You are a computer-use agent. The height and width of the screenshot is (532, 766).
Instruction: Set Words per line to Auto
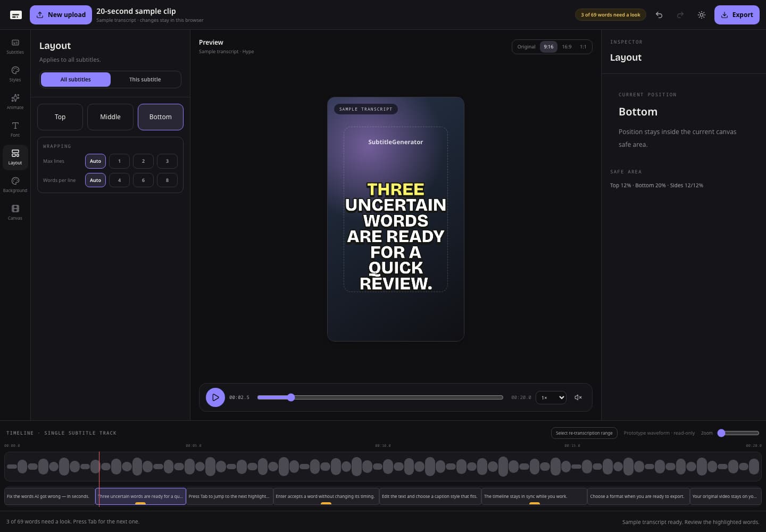coord(95,180)
